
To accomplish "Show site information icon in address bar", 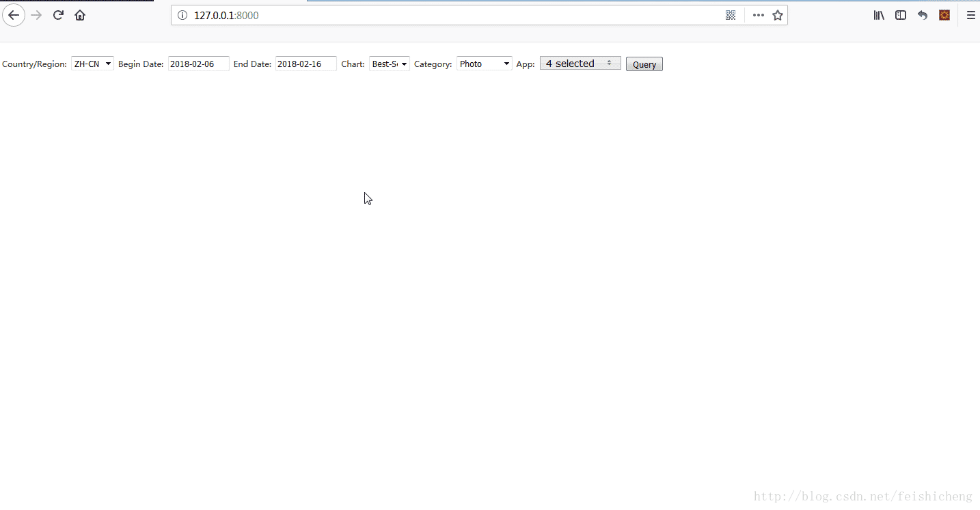I will pos(182,15).
